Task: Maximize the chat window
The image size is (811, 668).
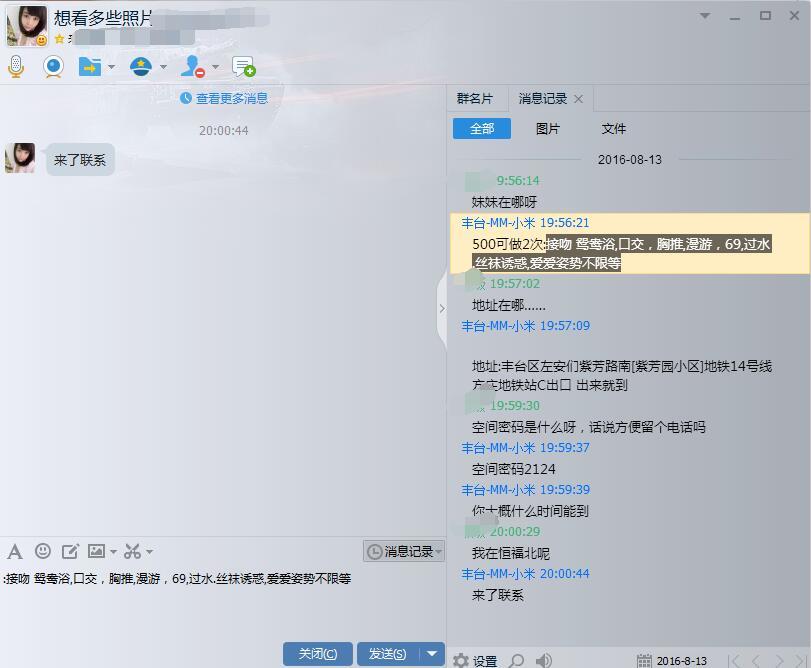Action: click(x=765, y=16)
